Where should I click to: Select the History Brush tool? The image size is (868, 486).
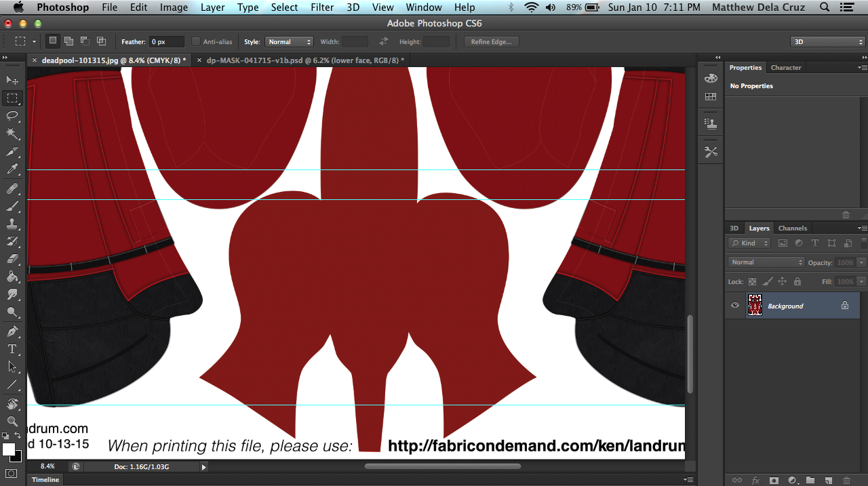pyautogui.click(x=12, y=241)
